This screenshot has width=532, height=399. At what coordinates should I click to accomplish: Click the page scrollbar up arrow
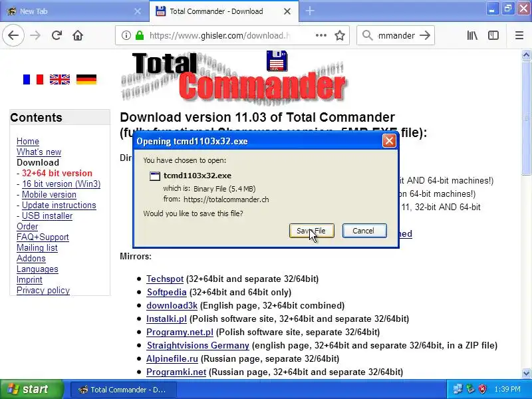[x=526, y=55]
